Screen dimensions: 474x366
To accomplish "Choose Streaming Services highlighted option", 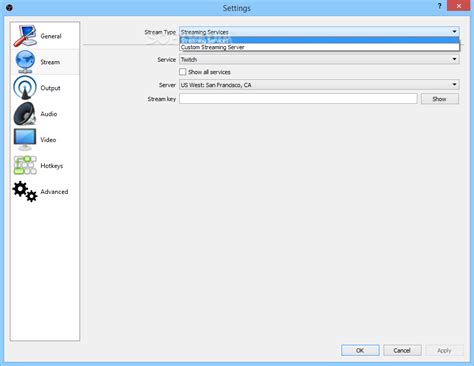I will pos(319,40).
